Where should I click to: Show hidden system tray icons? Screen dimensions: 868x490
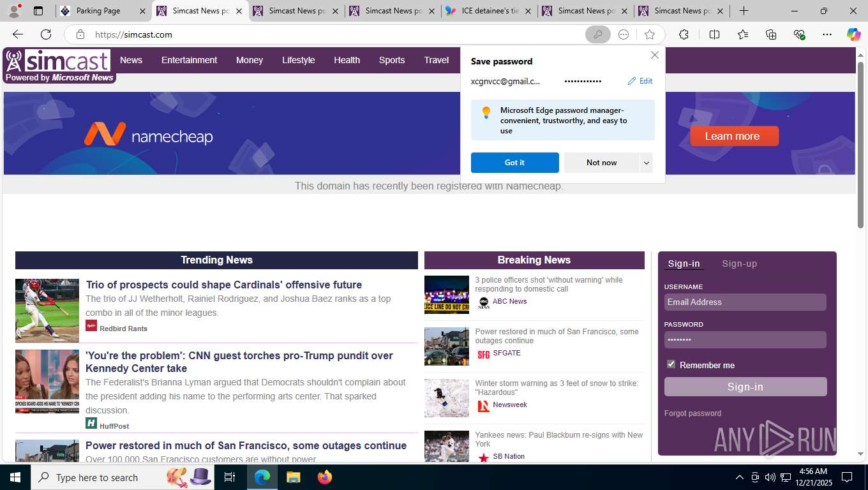coord(739,477)
